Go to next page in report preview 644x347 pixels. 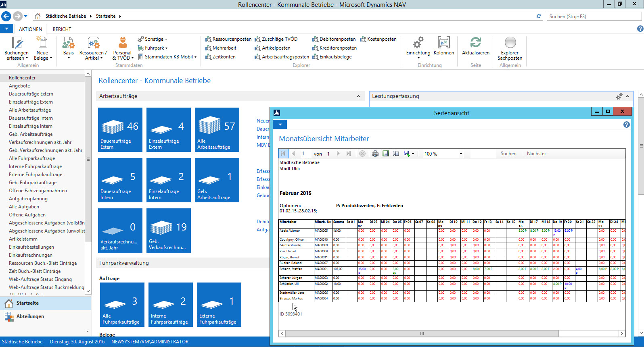pyautogui.click(x=338, y=154)
